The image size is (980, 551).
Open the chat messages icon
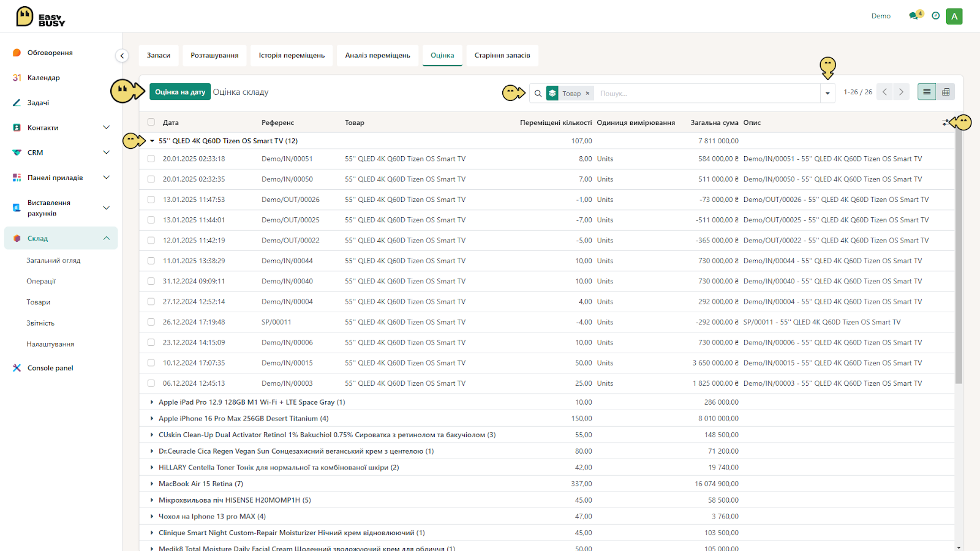pos(915,15)
